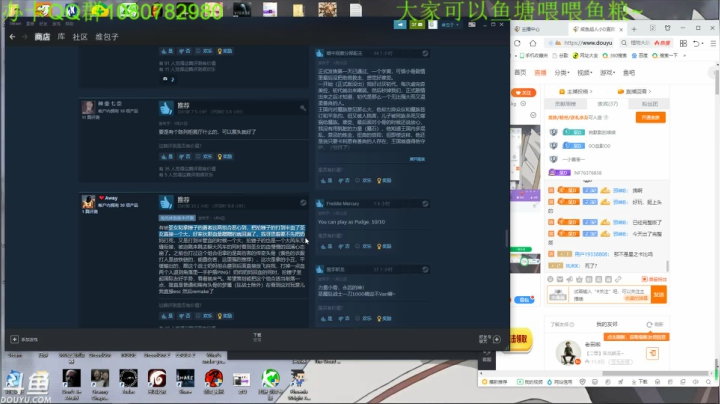This screenshot has width=720, height=404.
Task: Click the thumbs-up 推荐 icon on Away's review
Action: [x=166, y=202]
